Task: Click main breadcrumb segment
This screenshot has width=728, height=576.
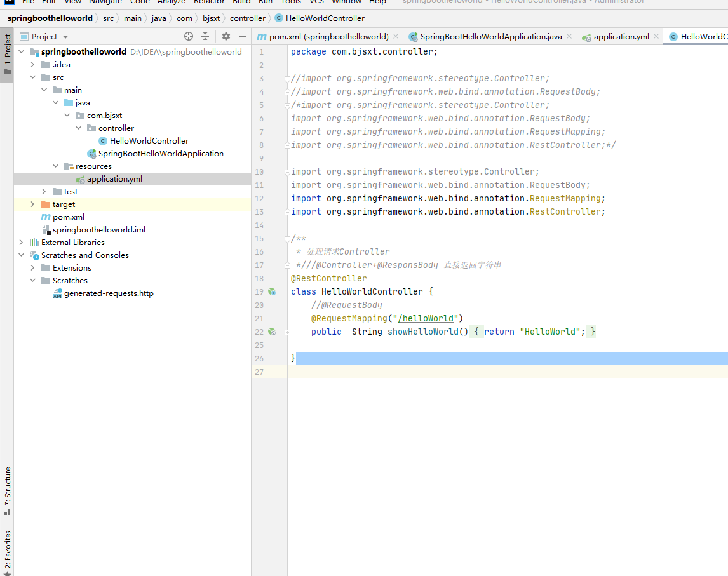Action: (133, 18)
